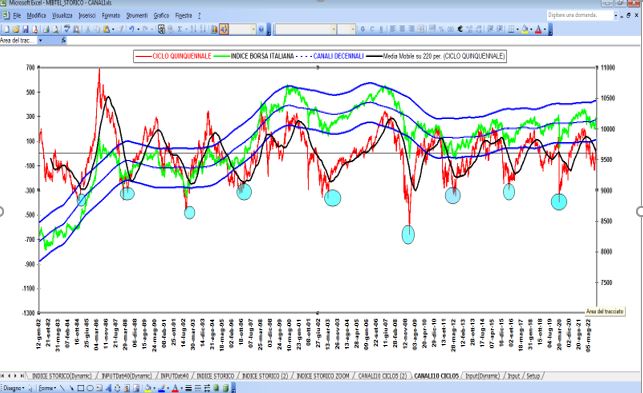Toggle bold G formatting button
Viewport: 643px width, 393px height.
(x=363, y=29)
